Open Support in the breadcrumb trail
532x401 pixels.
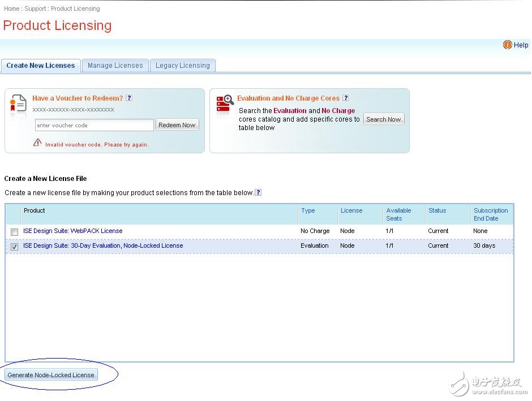point(35,8)
